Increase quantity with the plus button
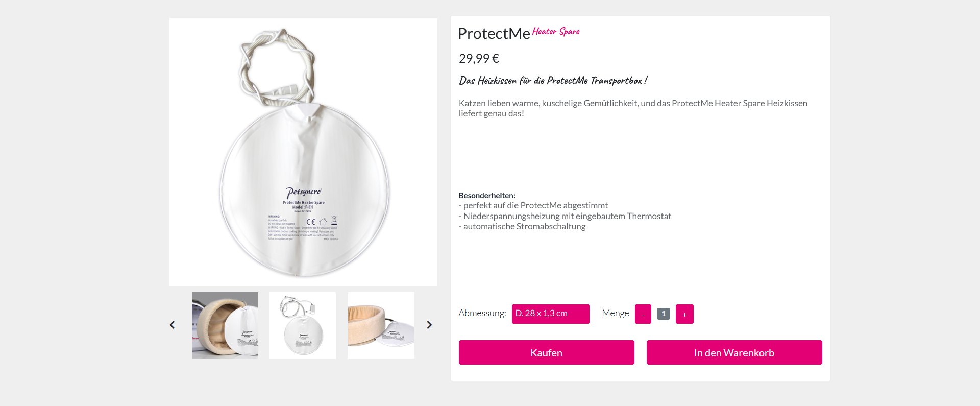The height and width of the screenshot is (406, 980). click(x=684, y=314)
